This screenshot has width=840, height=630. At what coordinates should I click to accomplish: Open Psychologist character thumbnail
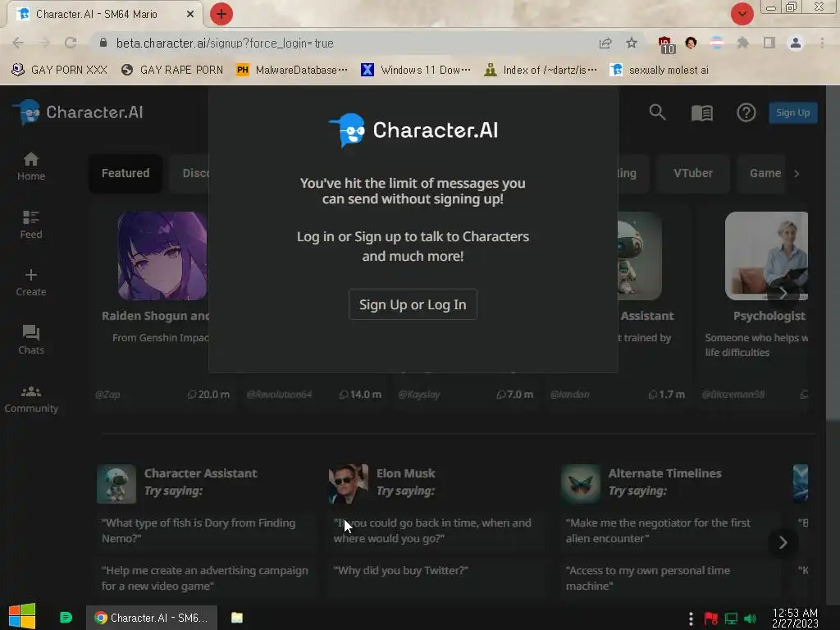point(767,256)
